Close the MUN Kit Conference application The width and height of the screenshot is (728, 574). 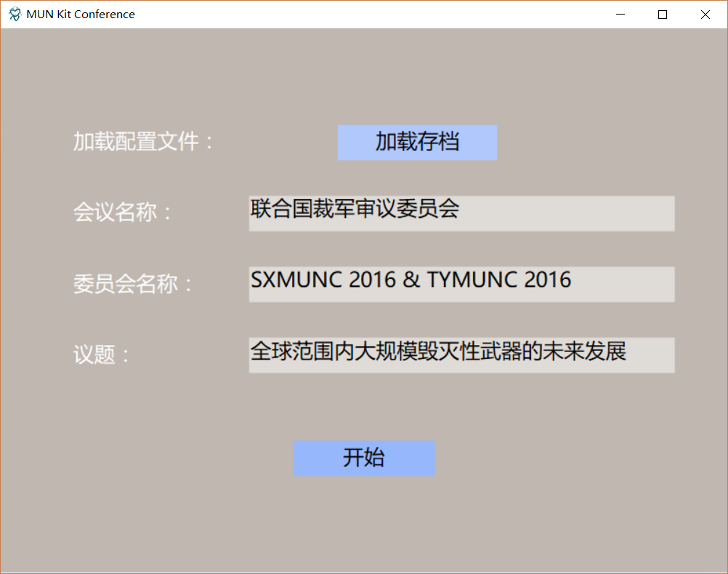pos(704,14)
